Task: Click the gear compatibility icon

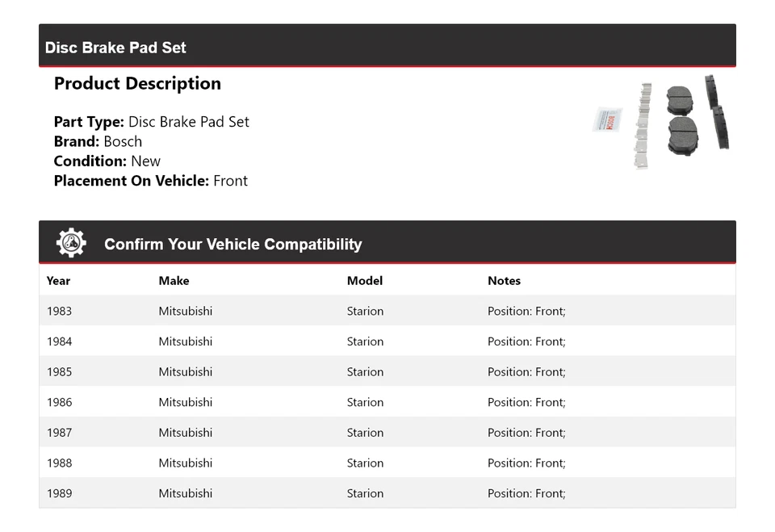Action: click(x=71, y=243)
